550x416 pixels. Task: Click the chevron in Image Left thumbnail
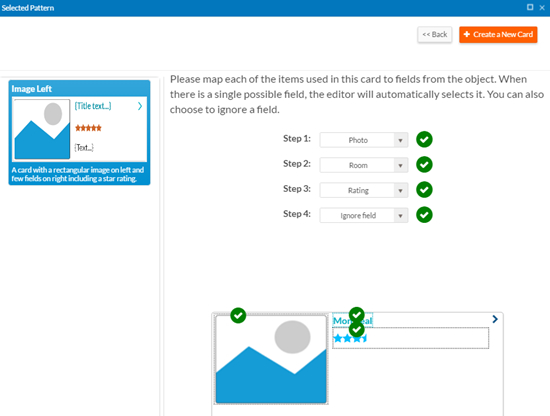pyautogui.click(x=140, y=106)
